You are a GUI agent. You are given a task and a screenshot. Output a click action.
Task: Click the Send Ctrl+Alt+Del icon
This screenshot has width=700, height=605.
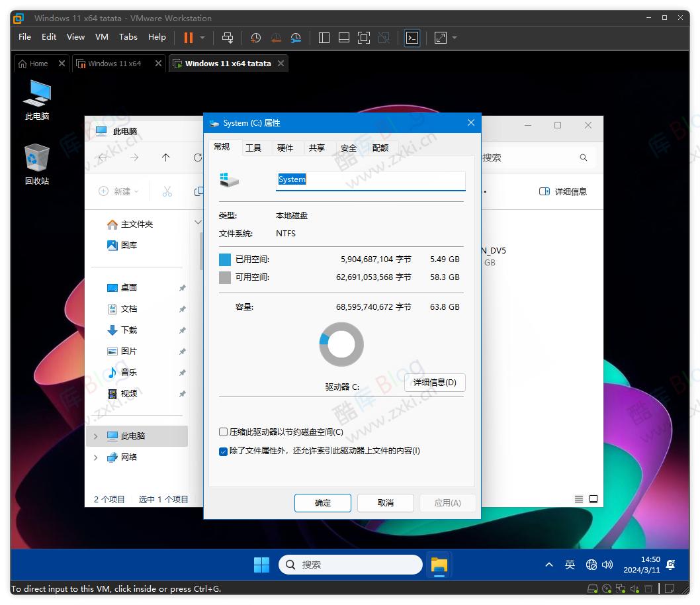click(x=228, y=38)
